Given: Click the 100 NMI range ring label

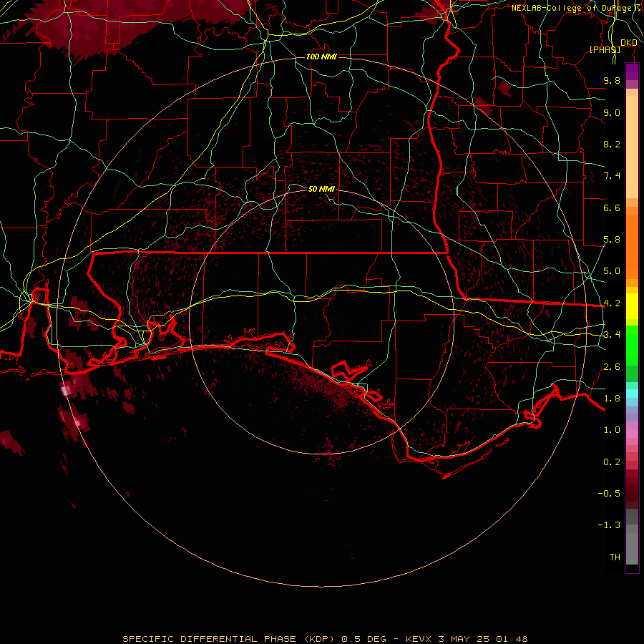Looking at the screenshot, I should pyautogui.click(x=321, y=57).
